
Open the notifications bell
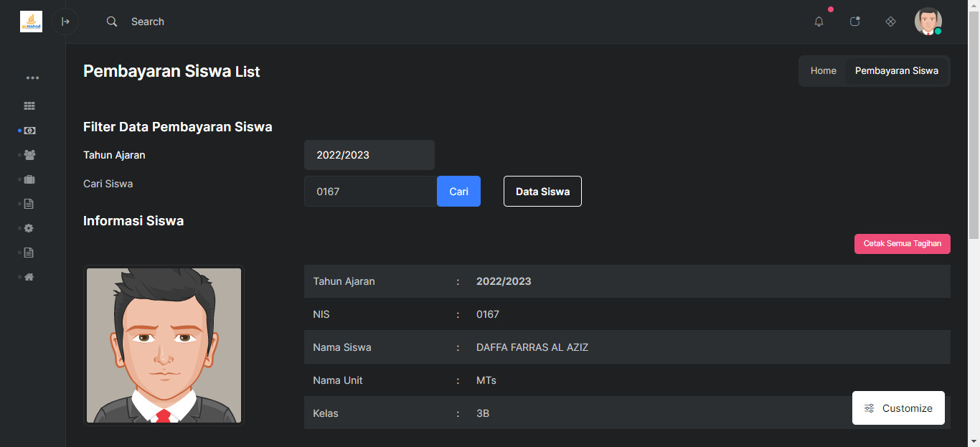pyautogui.click(x=819, y=22)
